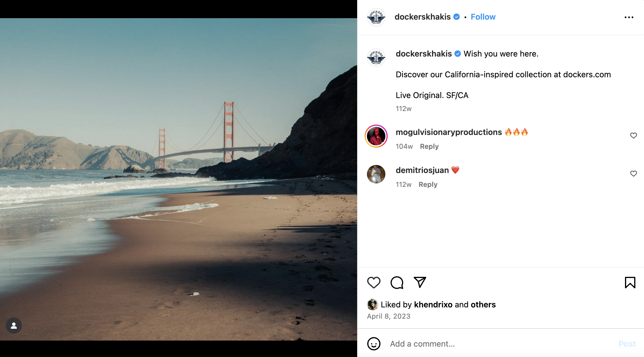
Task: Open the April 8, 2023 post date link
Action: pos(389,316)
